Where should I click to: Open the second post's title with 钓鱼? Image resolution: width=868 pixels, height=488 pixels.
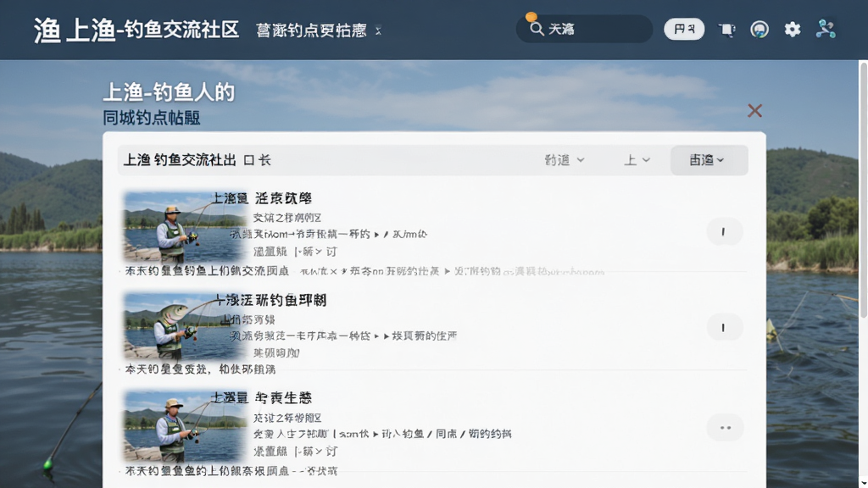click(270, 300)
